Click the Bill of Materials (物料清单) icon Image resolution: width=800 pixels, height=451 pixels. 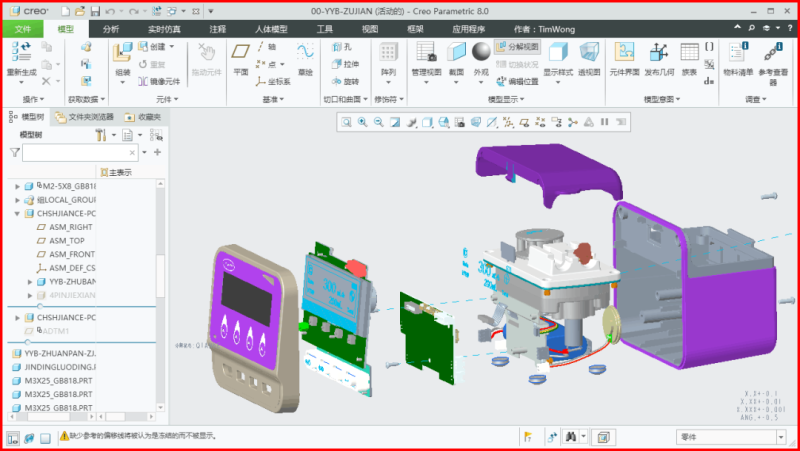tap(739, 56)
